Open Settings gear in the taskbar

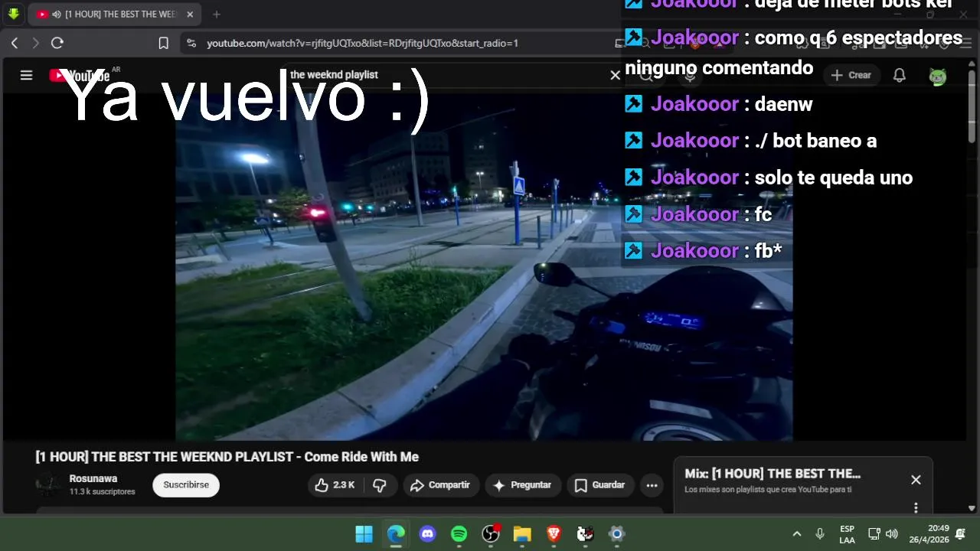[616, 533]
